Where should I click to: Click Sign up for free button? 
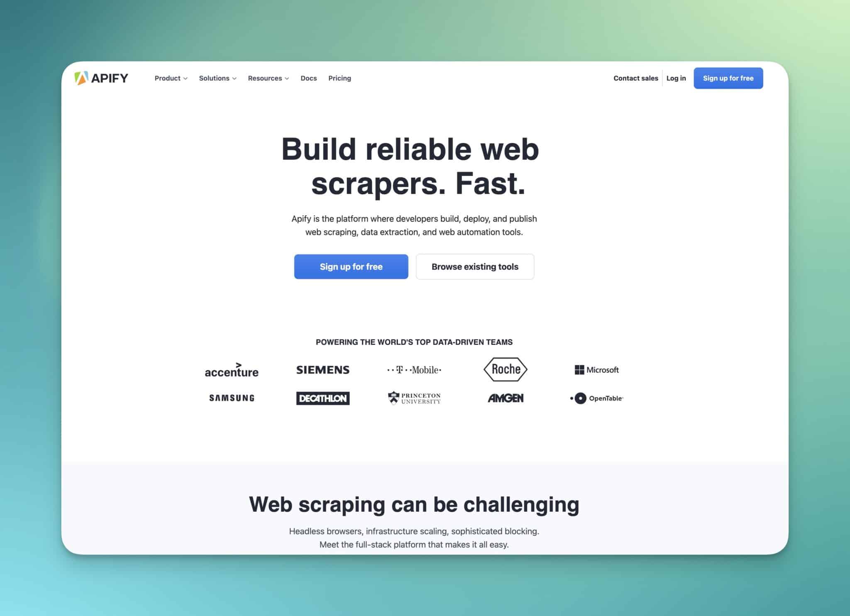[x=727, y=77]
